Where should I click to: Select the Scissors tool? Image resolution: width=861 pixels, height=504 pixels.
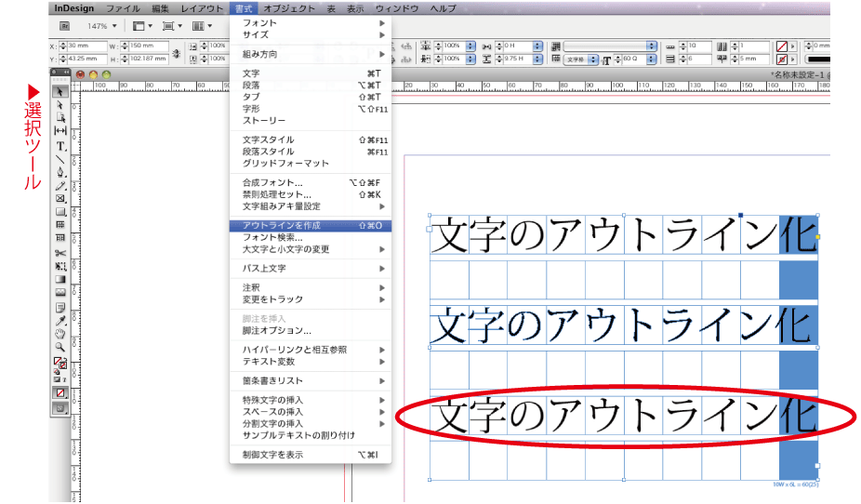(61, 253)
